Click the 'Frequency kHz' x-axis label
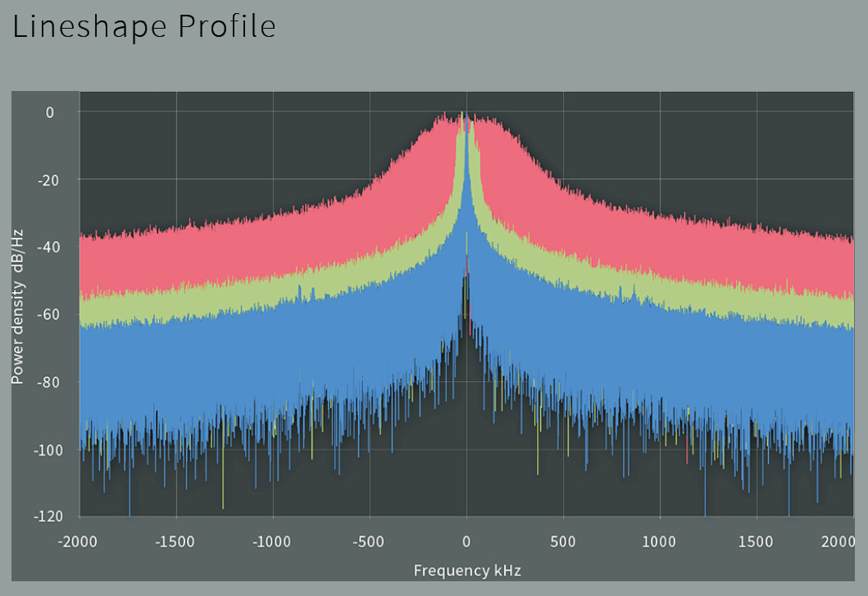This screenshot has width=868, height=596. click(x=467, y=571)
